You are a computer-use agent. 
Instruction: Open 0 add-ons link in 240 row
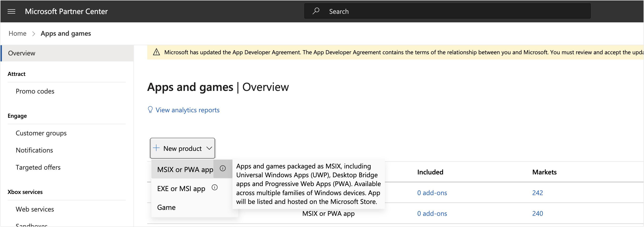pyautogui.click(x=432, y=213)
